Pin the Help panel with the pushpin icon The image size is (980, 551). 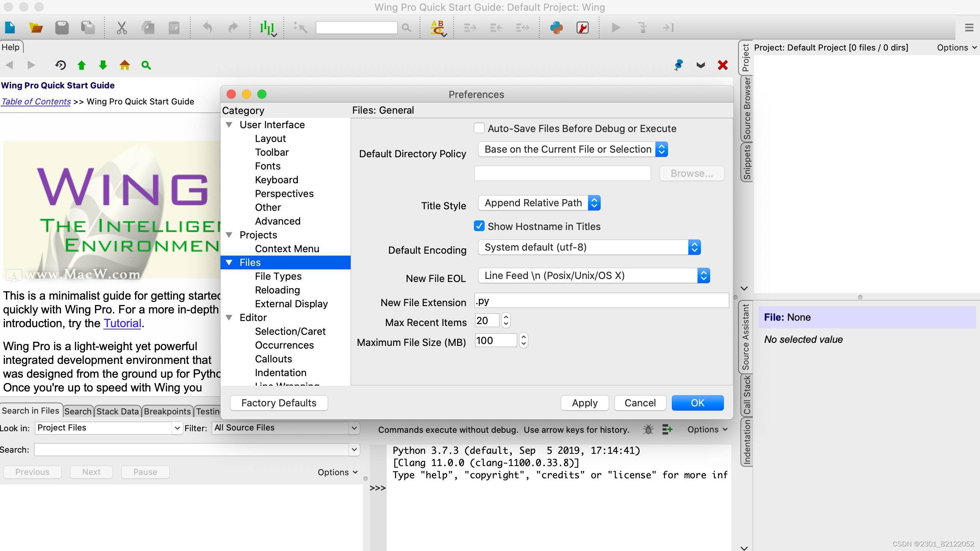[678, 65]
